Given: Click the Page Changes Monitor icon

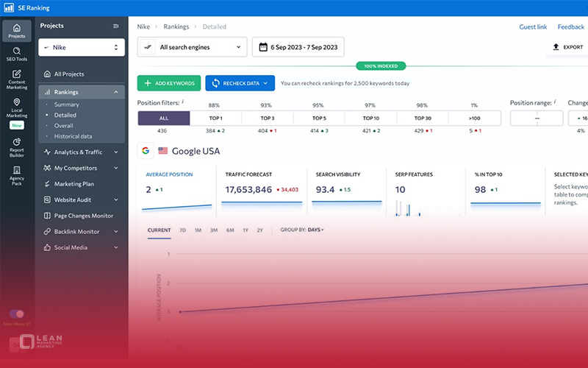Looking at the screenshot, I should pyautogui.click(x=47, y=216).
